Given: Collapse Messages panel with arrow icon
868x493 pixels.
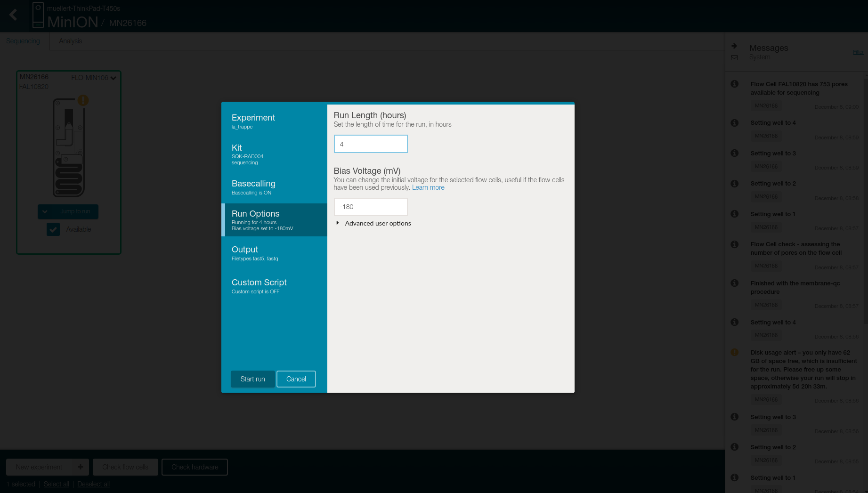Looking at the screenshot, I should click(x=734, y=46).
